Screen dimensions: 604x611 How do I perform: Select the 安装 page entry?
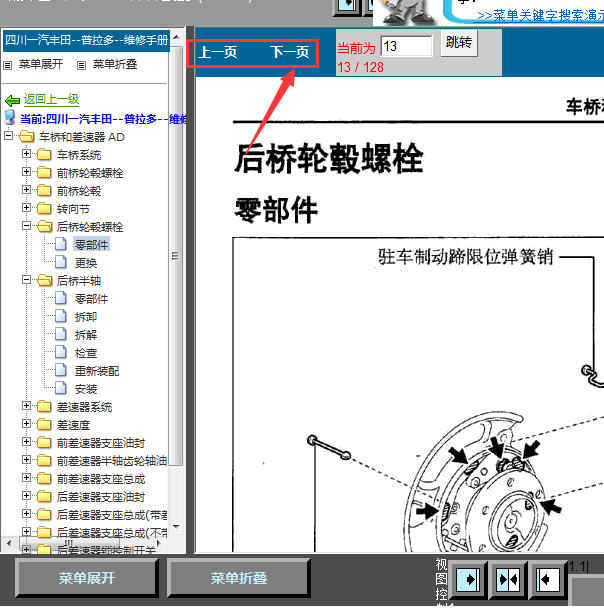tap(86, 389)
